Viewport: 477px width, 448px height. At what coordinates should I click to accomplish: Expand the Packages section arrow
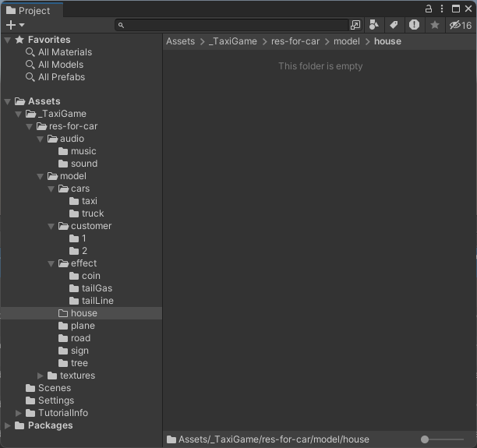coord(8,426)
